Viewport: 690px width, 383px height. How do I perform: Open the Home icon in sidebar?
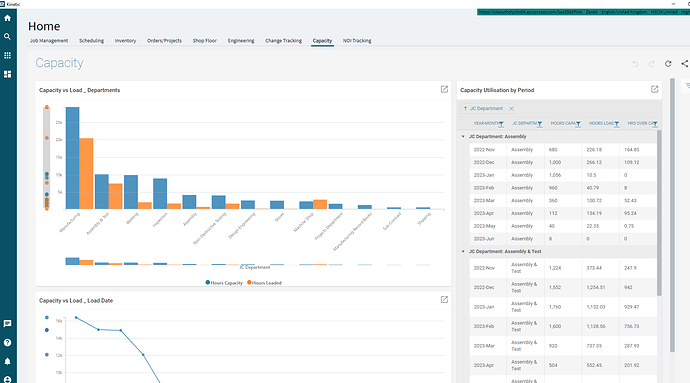(x=7, y=18)
